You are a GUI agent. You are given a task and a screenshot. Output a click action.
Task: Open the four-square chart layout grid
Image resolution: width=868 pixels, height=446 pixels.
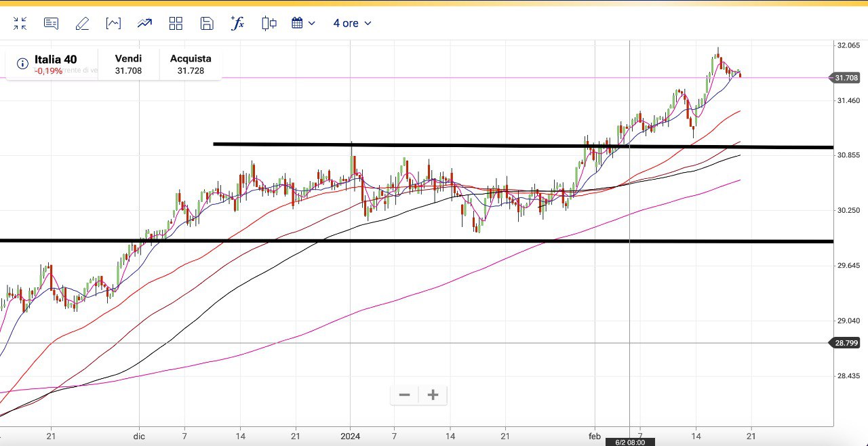[176, 24]
